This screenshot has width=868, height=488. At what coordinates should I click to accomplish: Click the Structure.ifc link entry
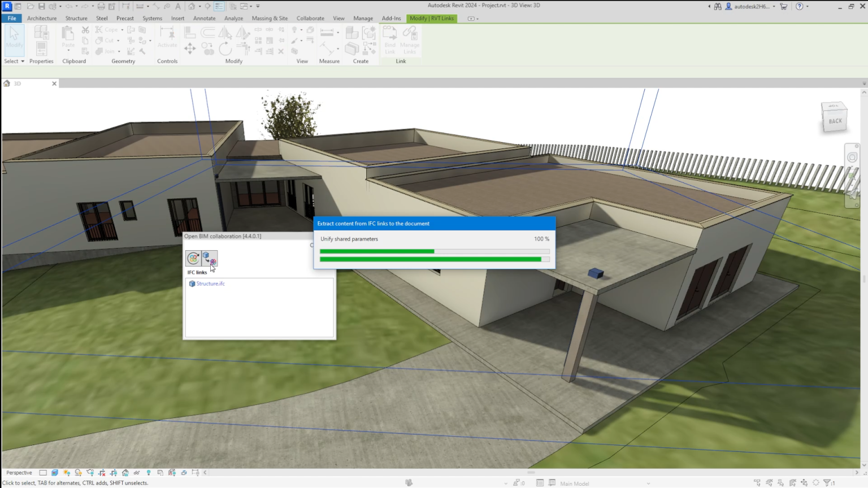(209, 284)
